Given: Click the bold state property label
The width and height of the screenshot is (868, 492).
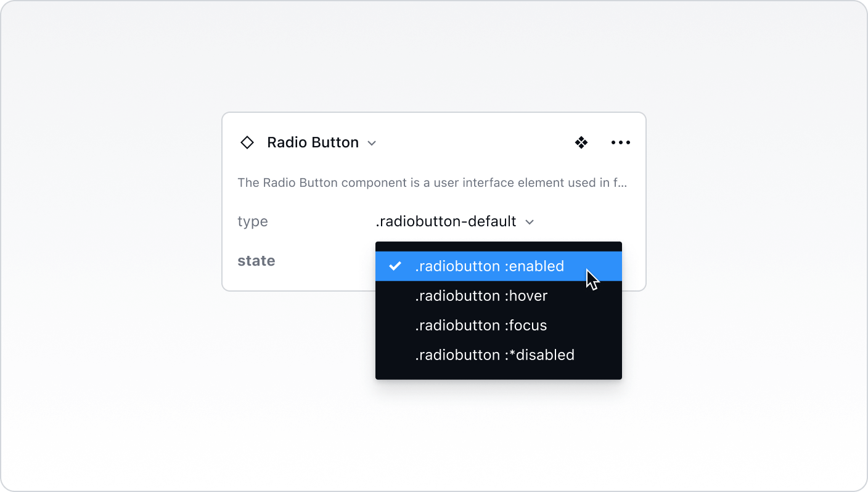Looking at the screenshot, I should [x=256, y=261].
